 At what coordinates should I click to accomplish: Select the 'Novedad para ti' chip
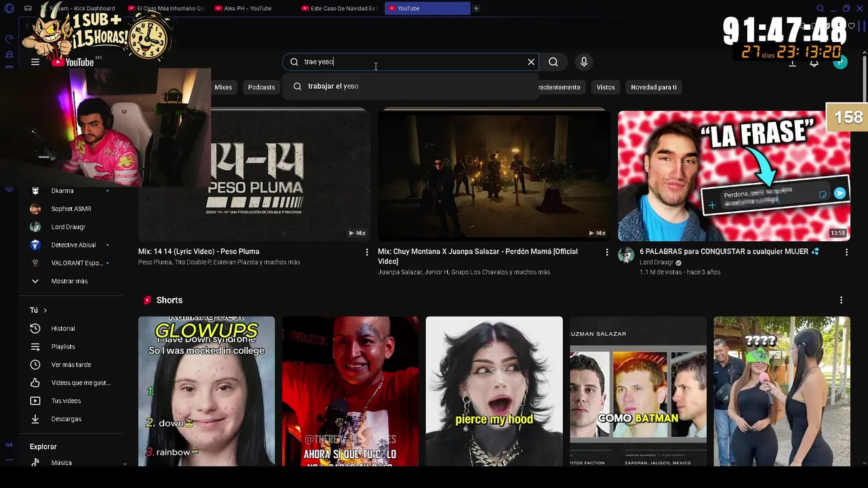654,87
